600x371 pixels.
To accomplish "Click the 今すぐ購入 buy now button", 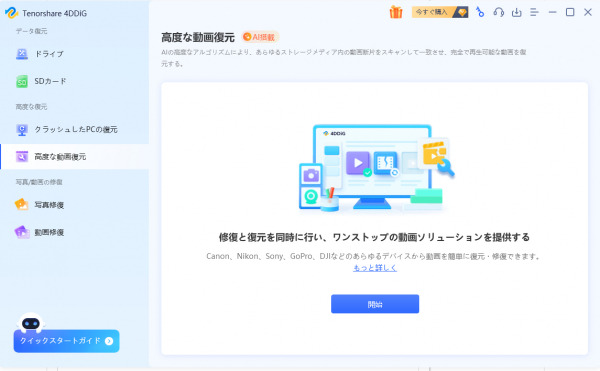I will tap(440, 12).
